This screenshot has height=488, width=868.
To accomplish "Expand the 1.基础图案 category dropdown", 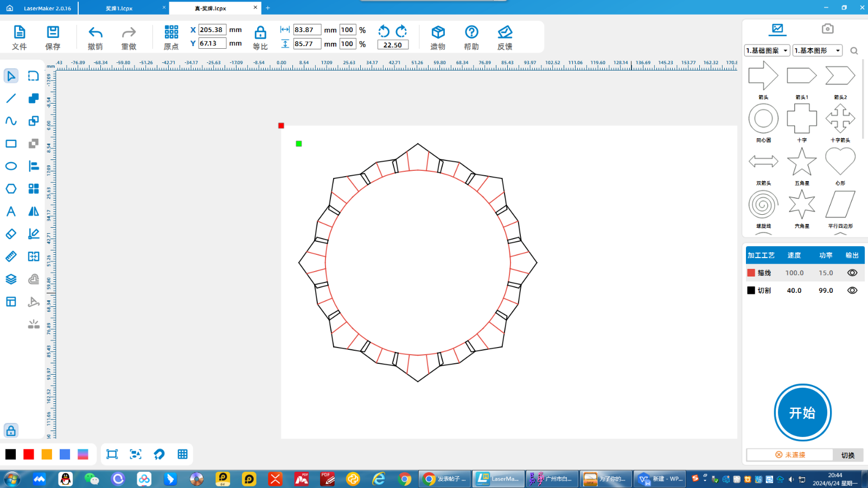I will pos(767,50).
